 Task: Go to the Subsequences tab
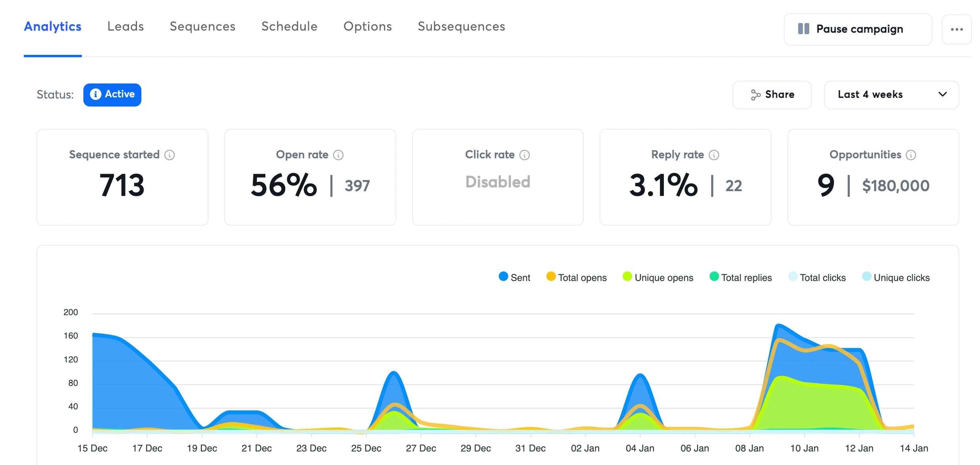tap(461, 27)
